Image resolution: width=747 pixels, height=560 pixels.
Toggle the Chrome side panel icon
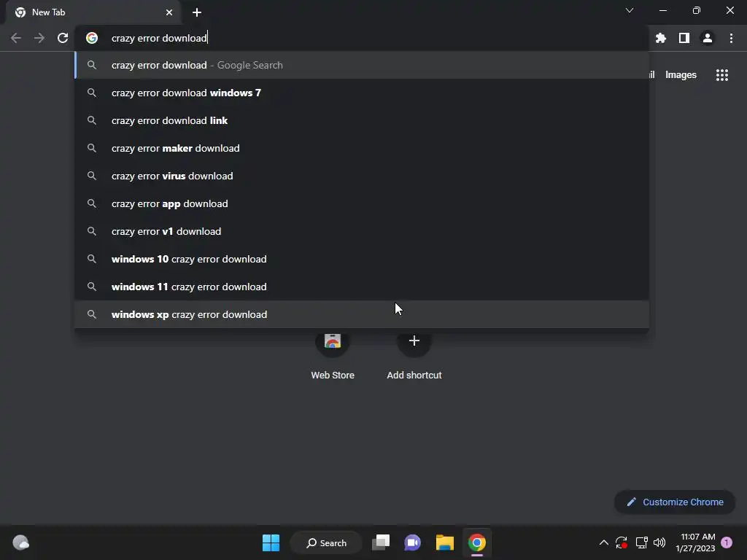[684, 38]
